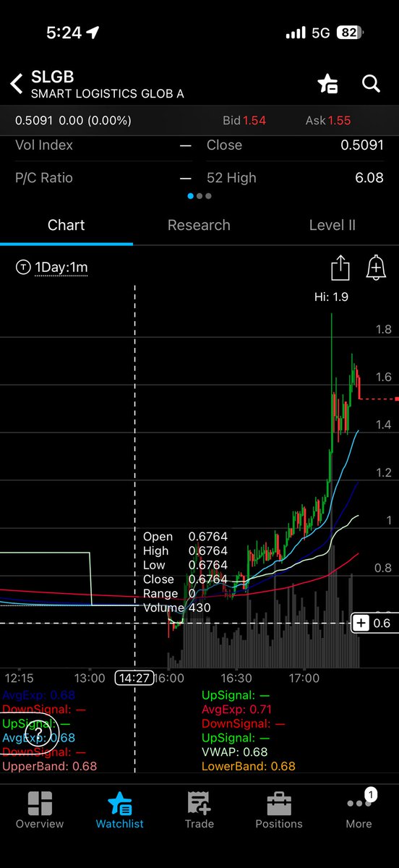Tap the 1.8 price axis label
Viewport: 399px width, 868px height.
point(383,330)
